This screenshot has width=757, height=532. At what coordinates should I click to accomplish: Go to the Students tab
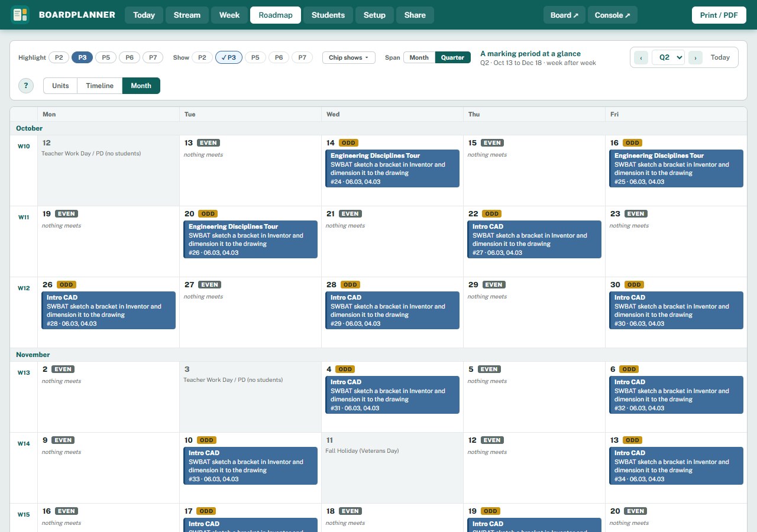tap(328, 15)
